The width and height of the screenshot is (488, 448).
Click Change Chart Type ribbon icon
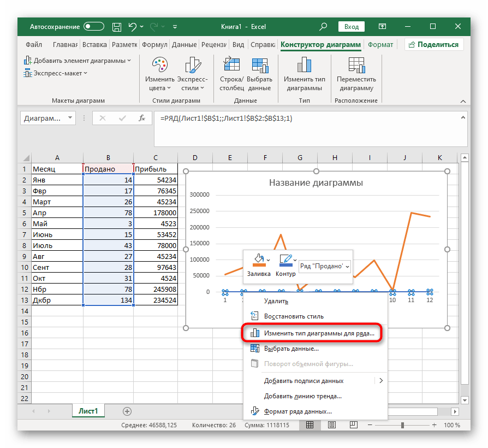304,66
